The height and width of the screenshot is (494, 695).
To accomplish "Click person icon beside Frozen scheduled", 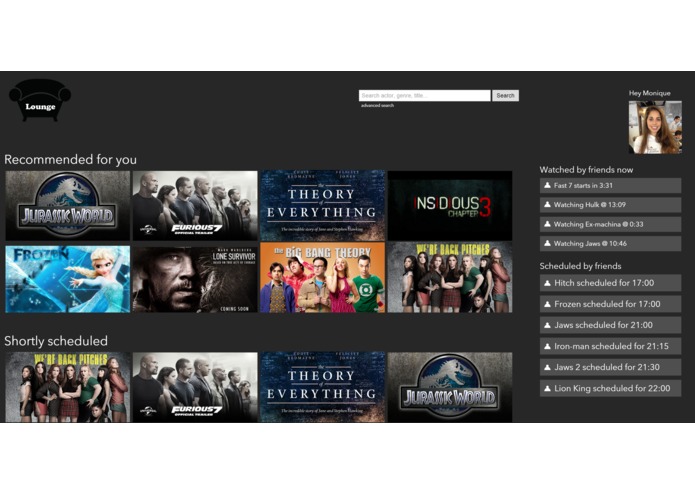I will (x=547, y=304).
